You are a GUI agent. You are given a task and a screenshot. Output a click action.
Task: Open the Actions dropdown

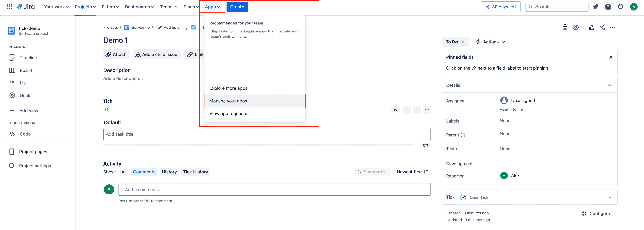click(491, 42)
